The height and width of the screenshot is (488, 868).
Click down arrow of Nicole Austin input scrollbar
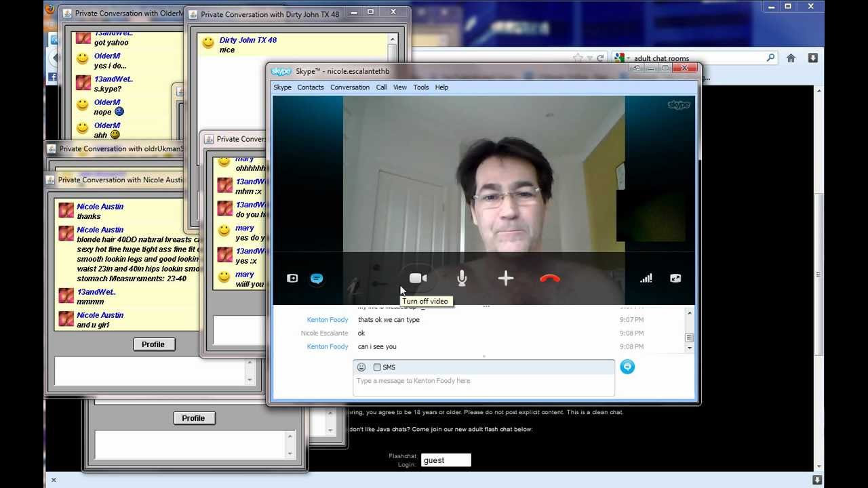point(250,380)
